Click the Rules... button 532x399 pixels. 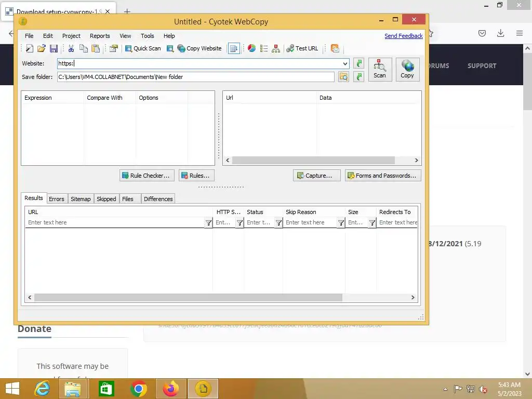(x=196, y=176)
